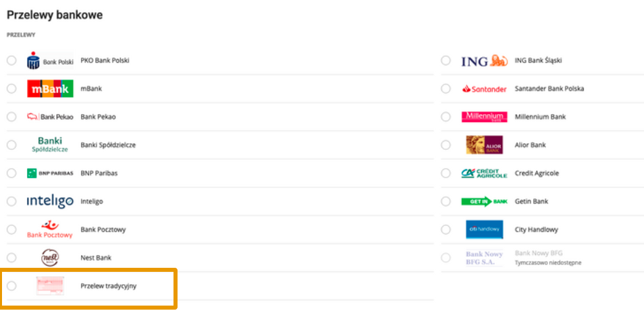Image resolution: width=644 pixels, height=313 pixels.
Task: Click the PKO Bank Polski logo
Action: click(50, 61)
